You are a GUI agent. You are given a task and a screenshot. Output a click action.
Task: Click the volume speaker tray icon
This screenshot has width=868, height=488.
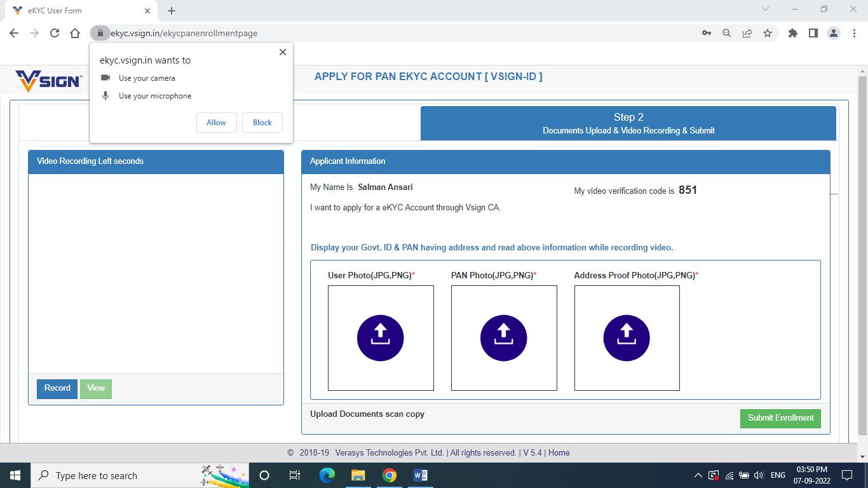pyautogui.click(x=759, y=475)
